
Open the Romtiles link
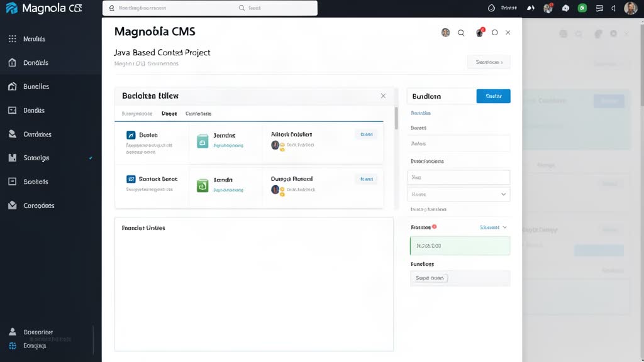[x=421, y=113]
